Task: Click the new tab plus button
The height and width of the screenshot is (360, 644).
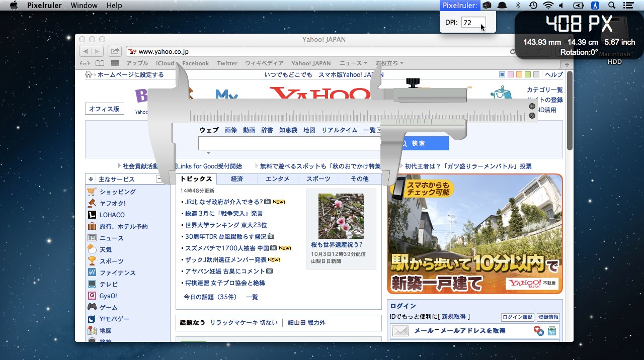Action: (x=567, y=64)
